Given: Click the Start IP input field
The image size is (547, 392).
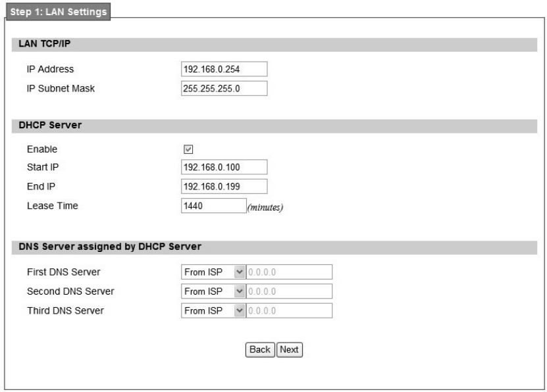Looking at the screenshot, I should 224,167.
